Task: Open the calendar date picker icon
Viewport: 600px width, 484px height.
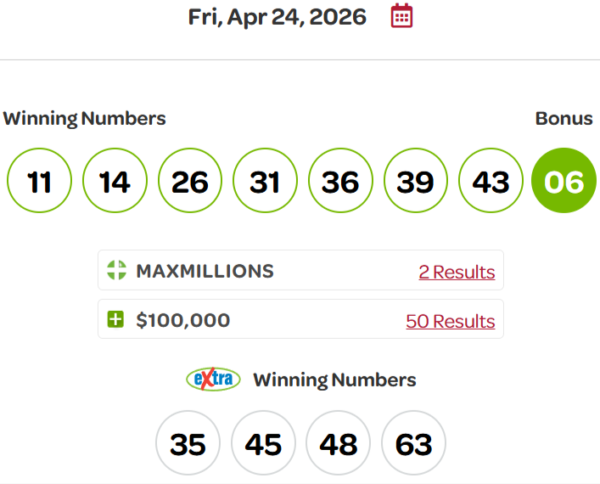Action: 401,16
